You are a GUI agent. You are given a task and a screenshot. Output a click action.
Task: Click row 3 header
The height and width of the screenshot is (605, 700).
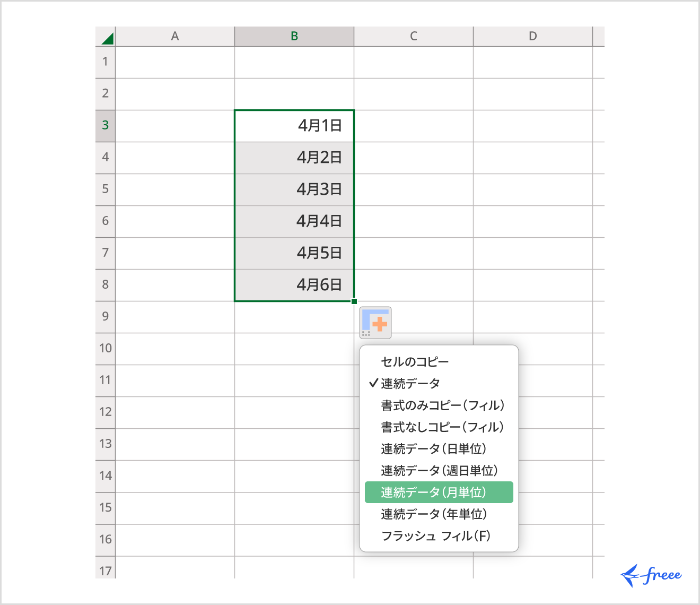[x=105, y=126]
